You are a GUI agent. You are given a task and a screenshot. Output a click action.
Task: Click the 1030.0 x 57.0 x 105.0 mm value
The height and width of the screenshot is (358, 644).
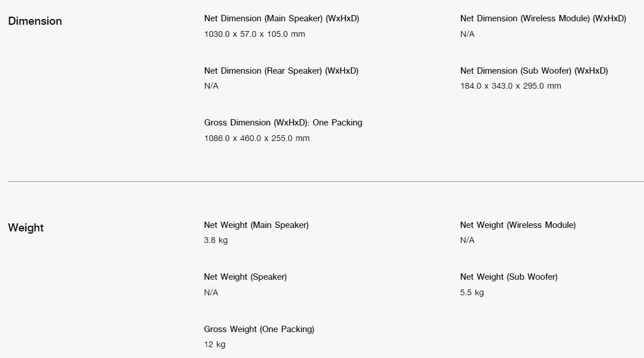tap(254, 34)
